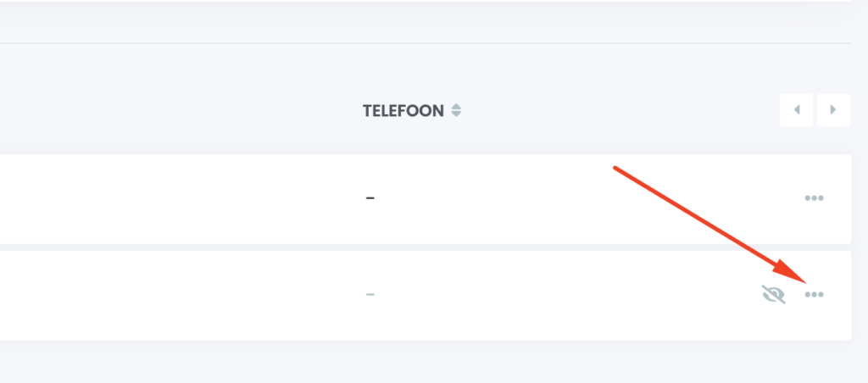Sort by the TELEFOON column header
The image size is (868, 383).
(403, 111)
